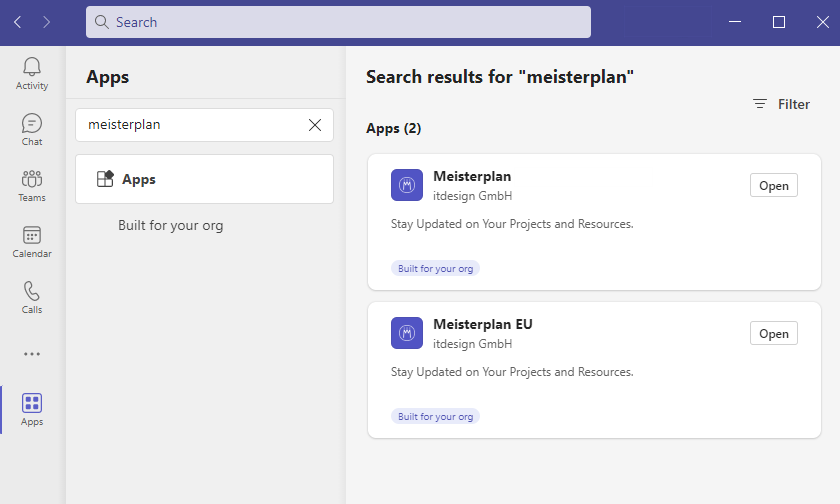Click the Meisterplan description text
This screenshot has height=504, width=840.
tap(512, 224)
